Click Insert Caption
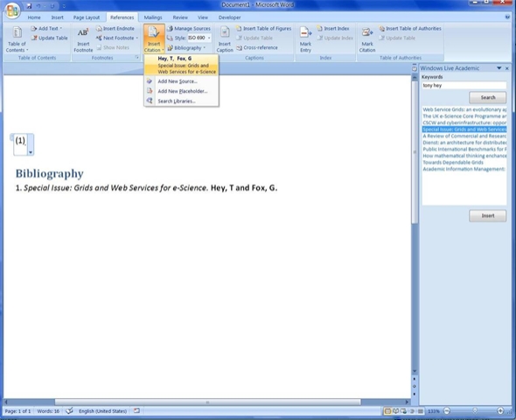This screenshot has width=516, height=420. (x=225, y=39)
